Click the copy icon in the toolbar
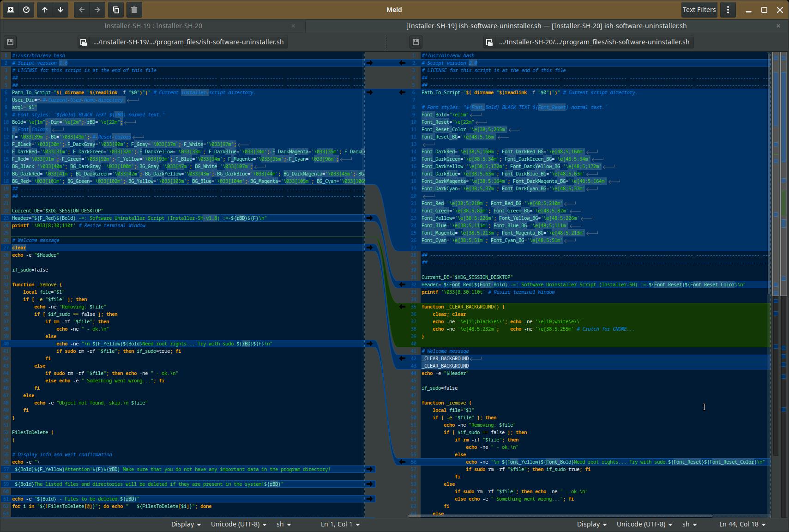This screenshot has width=789, height=532. tap(116, 10)
